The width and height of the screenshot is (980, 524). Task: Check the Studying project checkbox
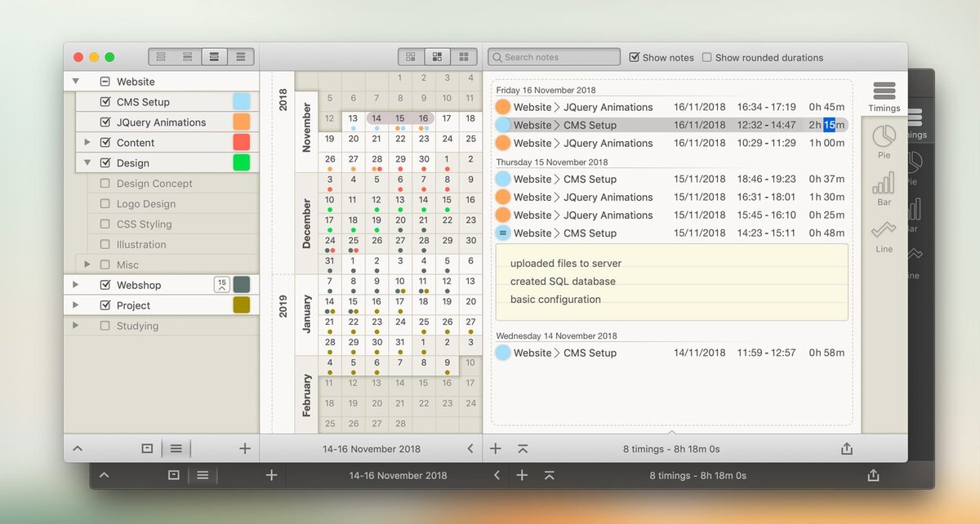tap(105, 326)
